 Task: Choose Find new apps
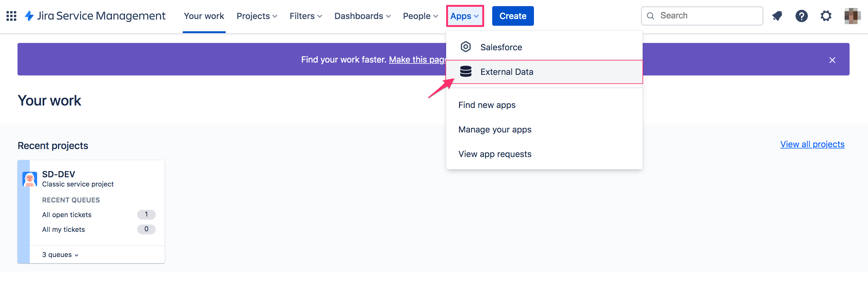pyautogui.click(x=544, y=105)
